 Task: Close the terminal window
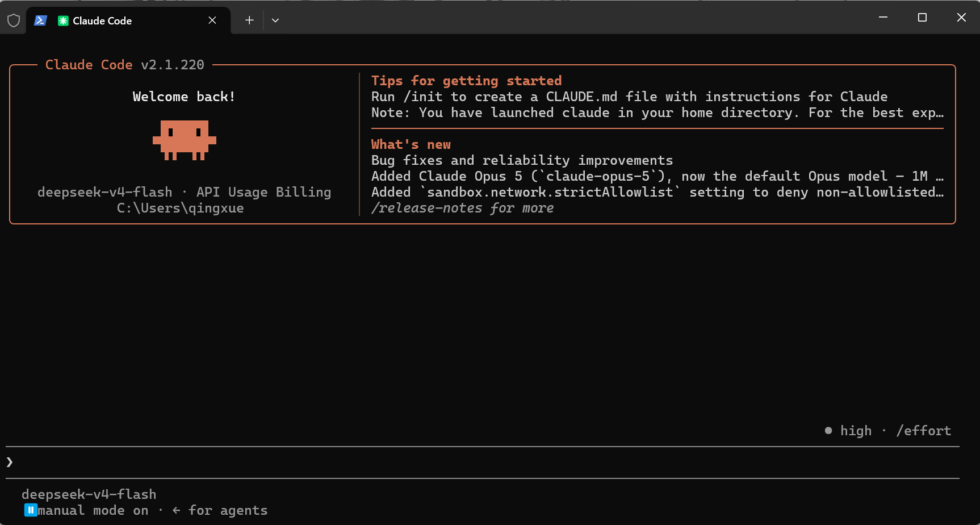pos(961,18)
